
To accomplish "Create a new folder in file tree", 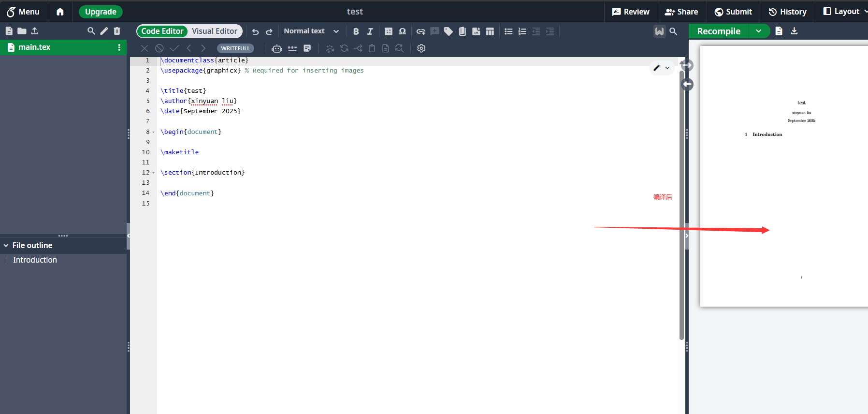I will [22, 31].
